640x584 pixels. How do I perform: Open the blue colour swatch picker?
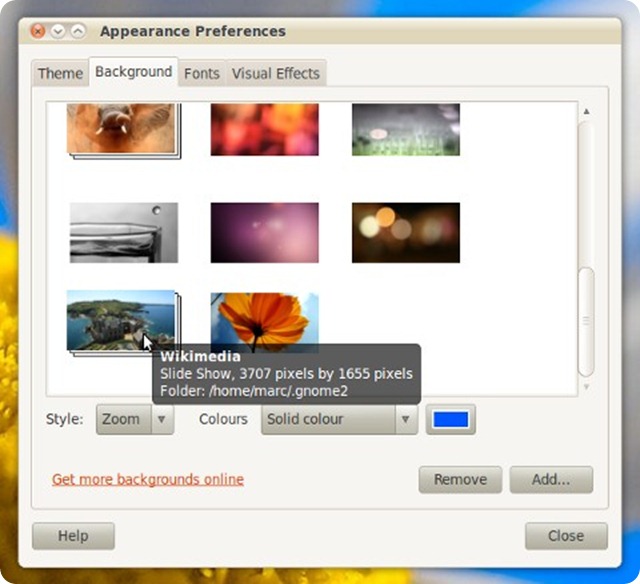pyautogui.click(x=451, y=419)
